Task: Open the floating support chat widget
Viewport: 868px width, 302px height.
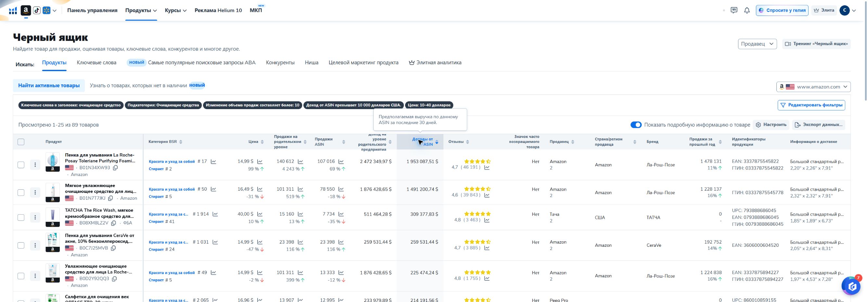Action: click(x=852, y=286)
